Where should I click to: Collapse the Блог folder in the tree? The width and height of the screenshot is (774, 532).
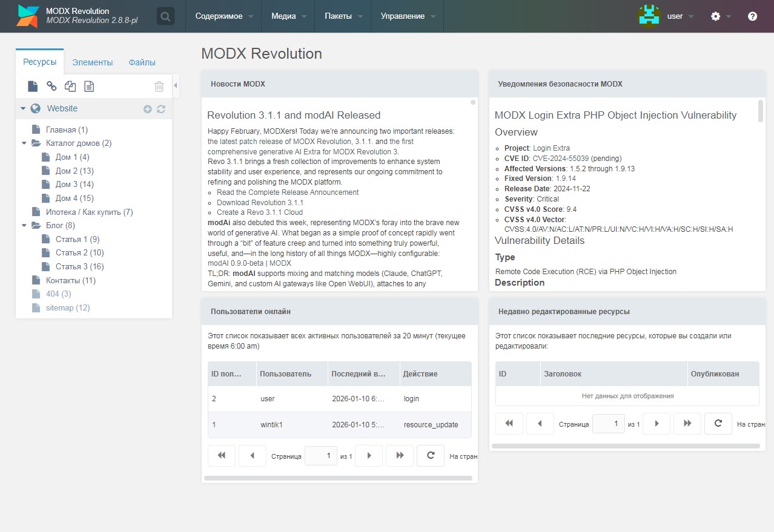click(x=24, y=226)
